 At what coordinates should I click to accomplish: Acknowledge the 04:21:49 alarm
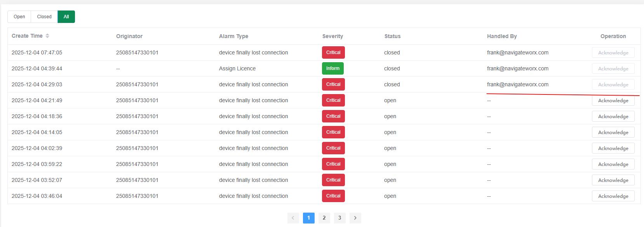[613, 101]
